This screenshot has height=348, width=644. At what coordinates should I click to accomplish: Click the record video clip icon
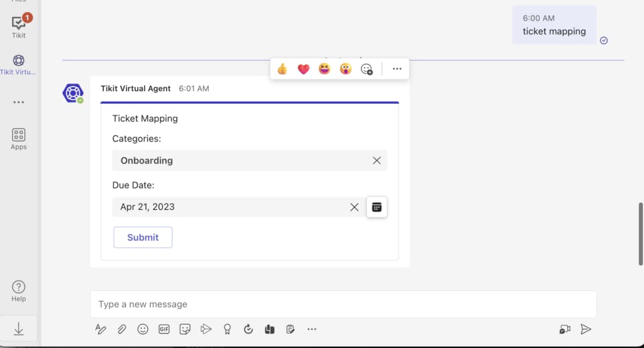coord(565,329)
